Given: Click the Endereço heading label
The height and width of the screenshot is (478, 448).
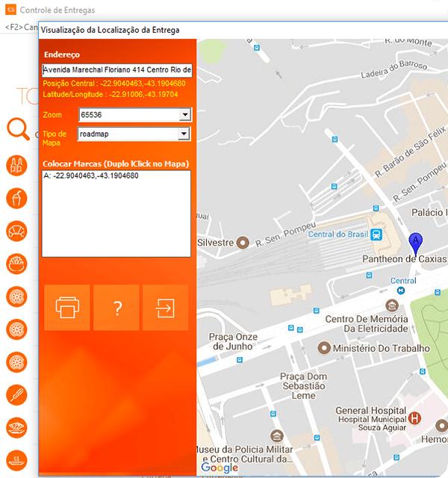Looking at the screenshot, I should 62,55.
